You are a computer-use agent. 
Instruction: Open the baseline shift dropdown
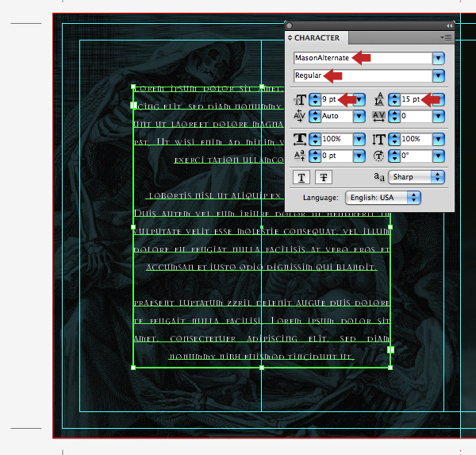pos(359,156)
